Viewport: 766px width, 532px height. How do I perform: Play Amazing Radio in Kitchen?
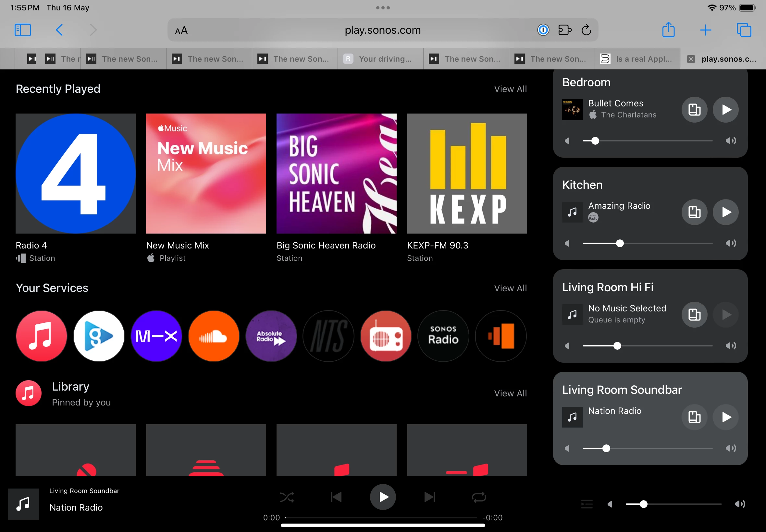(726, 212)
